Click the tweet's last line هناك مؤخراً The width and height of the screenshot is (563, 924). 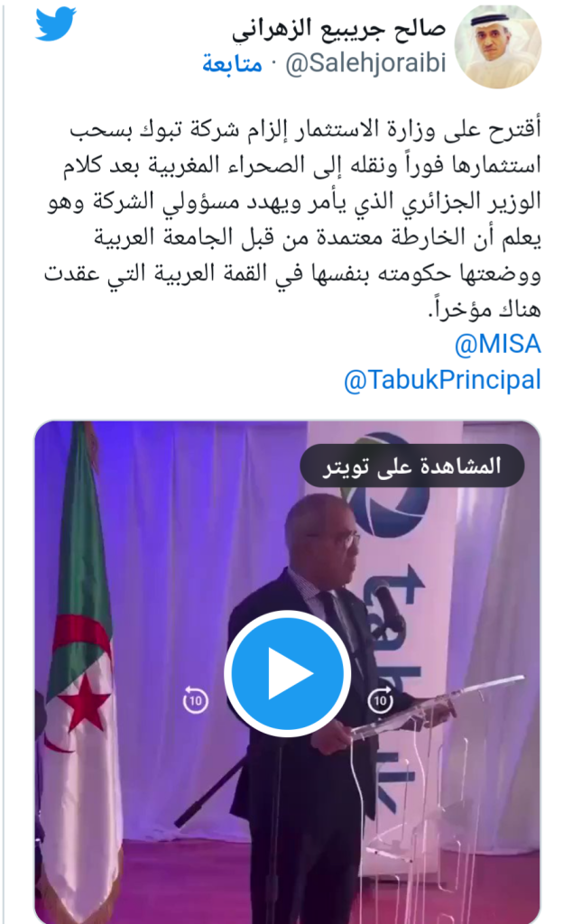pyautogui.click(x=485, y=309)
